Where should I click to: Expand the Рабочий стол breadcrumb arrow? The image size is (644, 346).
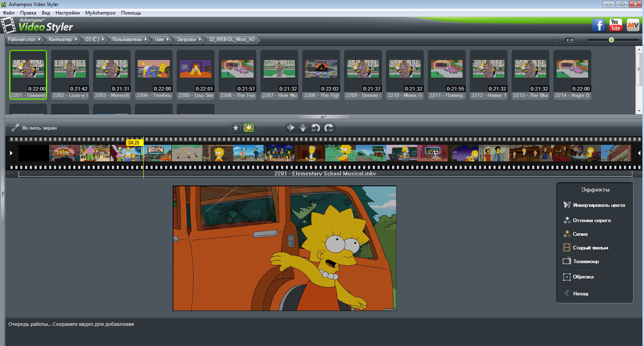[39, 39]
